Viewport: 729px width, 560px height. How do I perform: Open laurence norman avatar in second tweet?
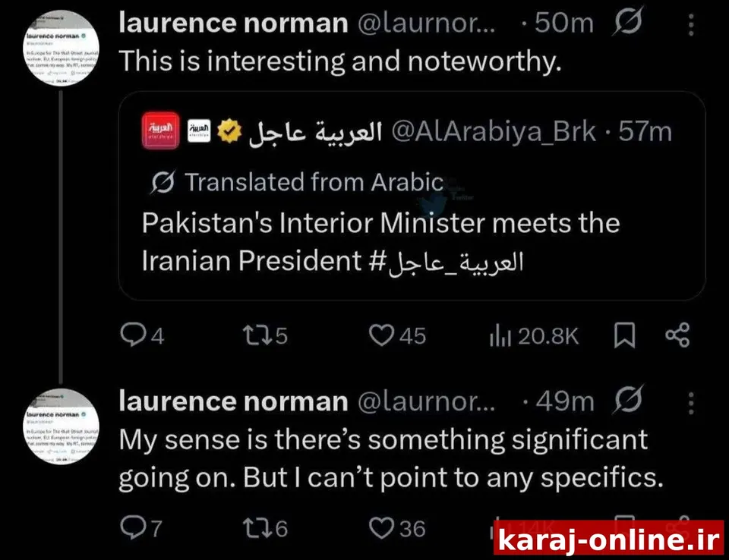click(61, 426)
